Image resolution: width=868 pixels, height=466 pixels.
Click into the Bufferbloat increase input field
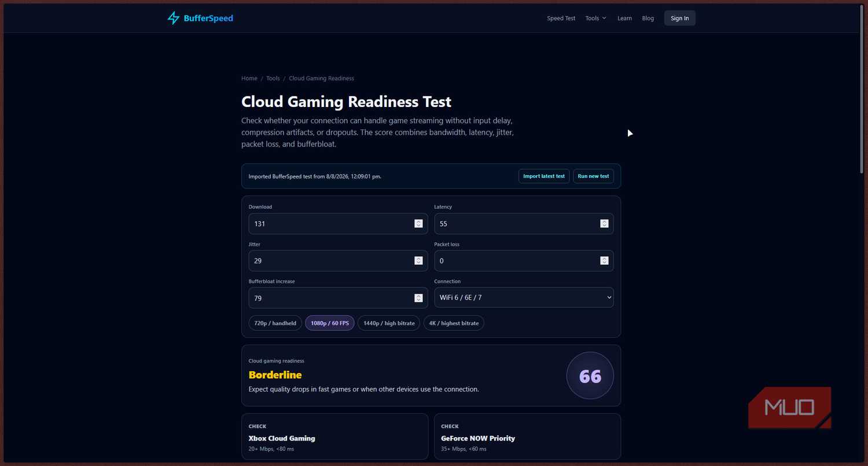(339, 298)
